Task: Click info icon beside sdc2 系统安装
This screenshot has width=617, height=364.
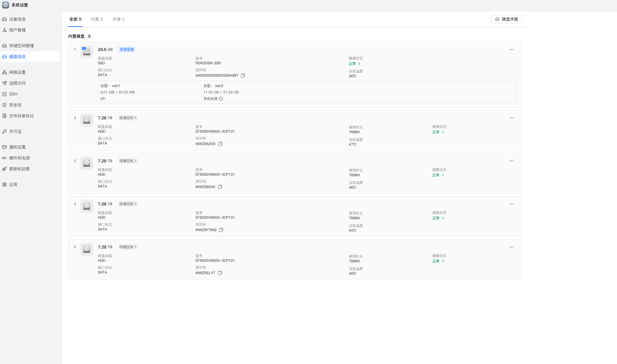Action: (221, 99)
